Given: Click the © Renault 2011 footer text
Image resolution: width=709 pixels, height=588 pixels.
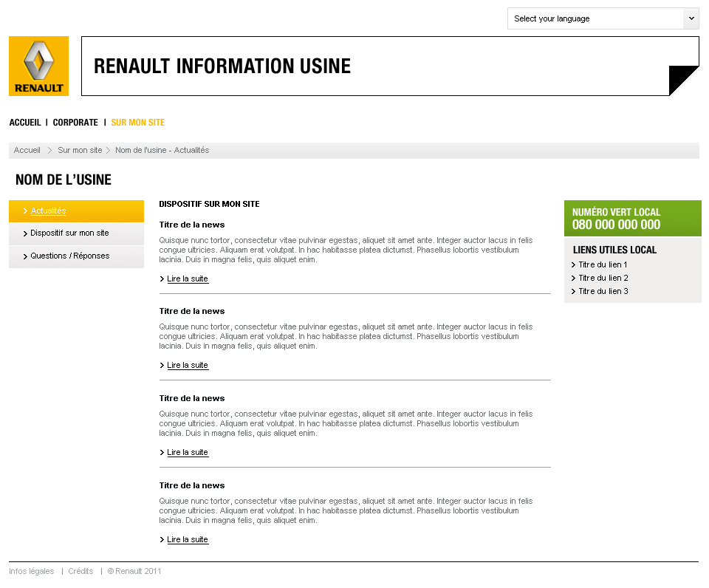Looking at the screenshot, I should [x=134, y=571].
